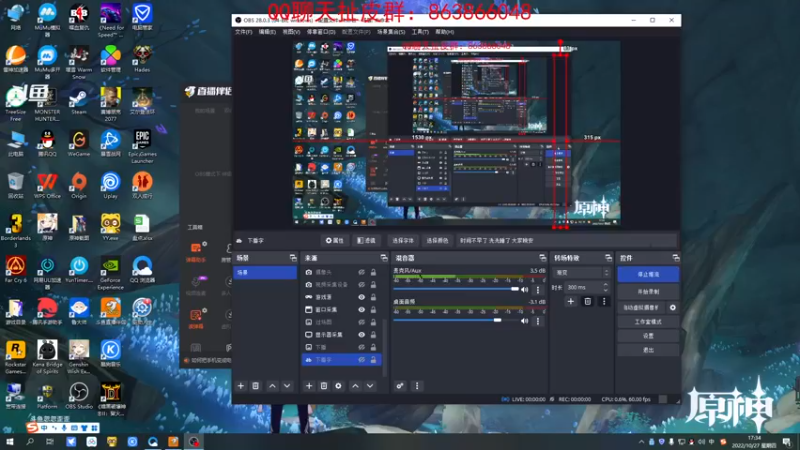Unlock the 显示器采集 source lock

pos(373,335)
